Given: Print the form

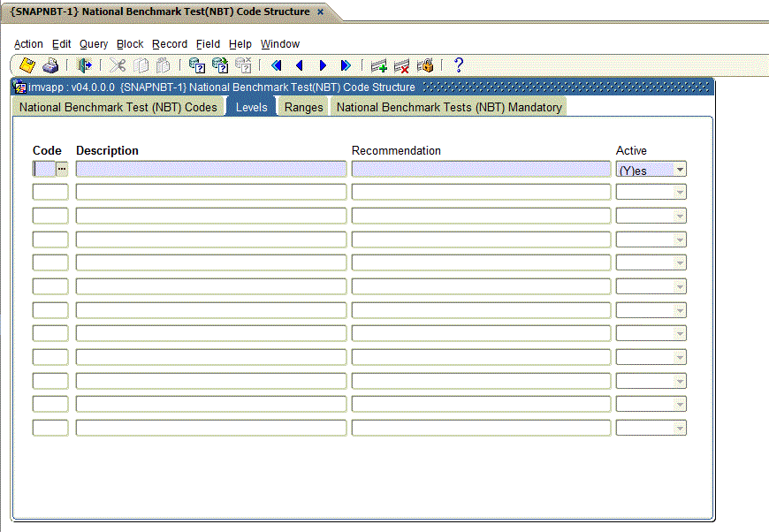Looking at the screenshot, I should [50, 65].
